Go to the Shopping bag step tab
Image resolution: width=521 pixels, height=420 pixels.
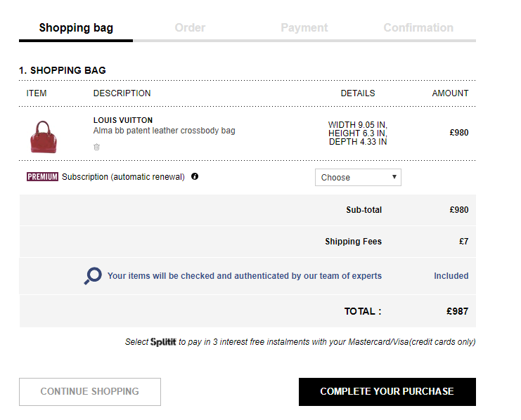(x=76, y=28)
